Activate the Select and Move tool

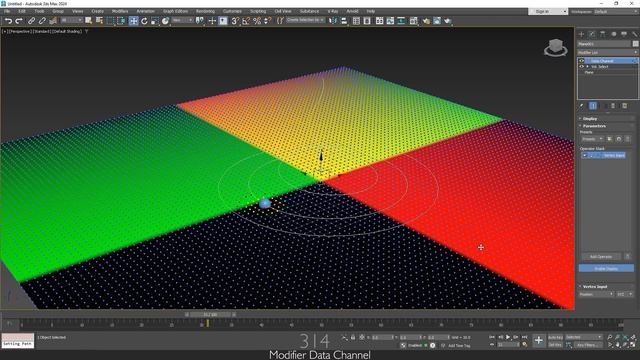click(133, 21)
